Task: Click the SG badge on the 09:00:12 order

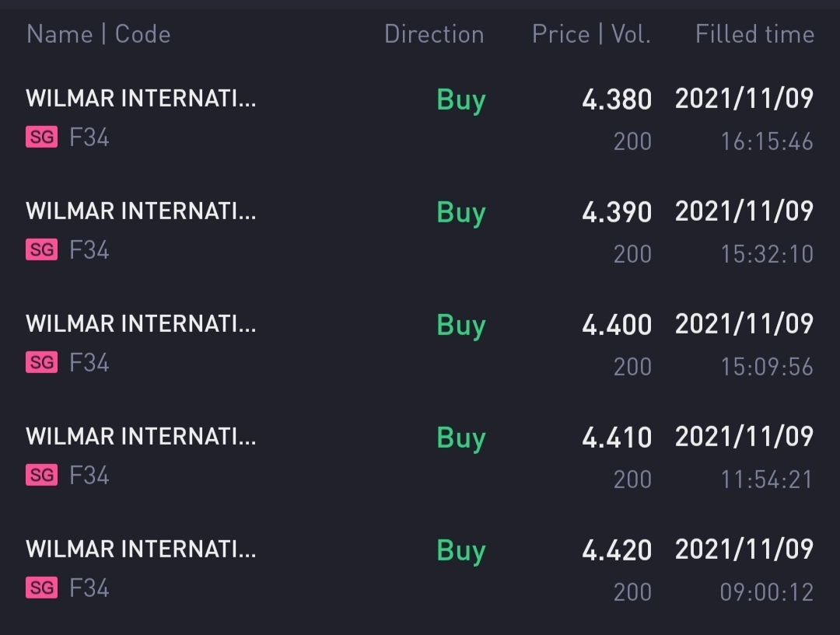Action: (42, 588)
